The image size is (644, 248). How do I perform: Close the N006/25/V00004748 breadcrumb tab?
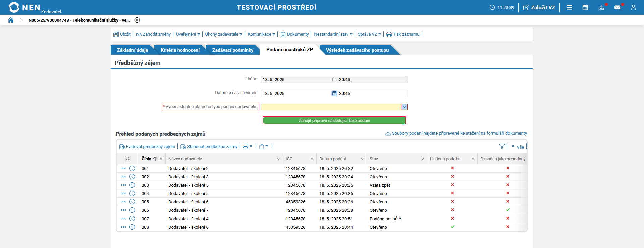coord(137,20)
